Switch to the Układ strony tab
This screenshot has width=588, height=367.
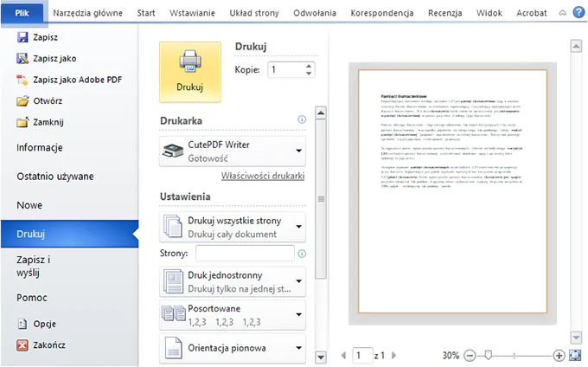click(254, 13)
